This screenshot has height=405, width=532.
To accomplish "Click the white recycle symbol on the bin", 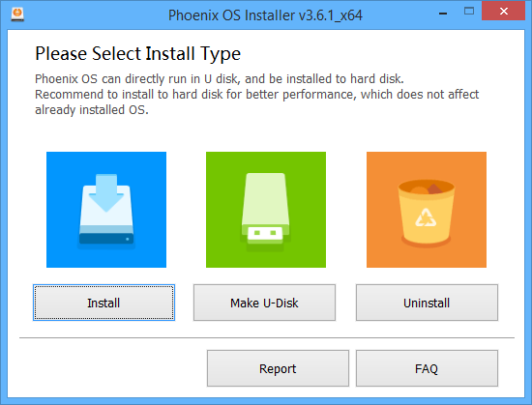I will (x=426, y=217).
